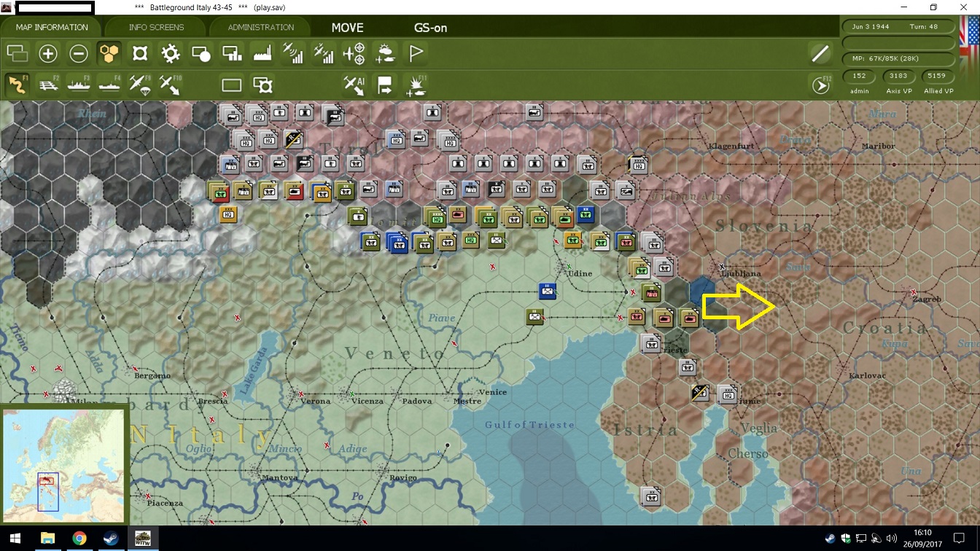Select the F2 rail move mode
Image resolution: width=980 pixels, height=551 pixels.
point(48,85)
